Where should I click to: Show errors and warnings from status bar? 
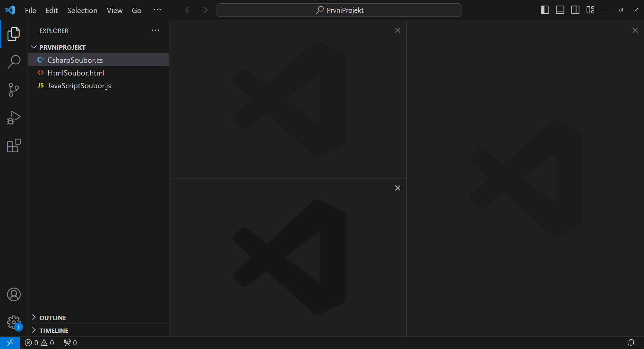point(39,343)
